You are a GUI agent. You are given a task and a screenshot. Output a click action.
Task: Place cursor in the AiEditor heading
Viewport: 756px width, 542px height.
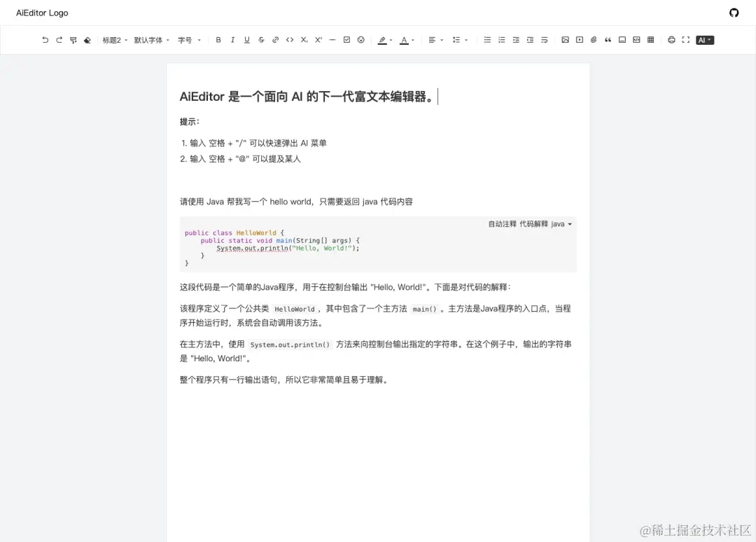[x=306, y=97]
